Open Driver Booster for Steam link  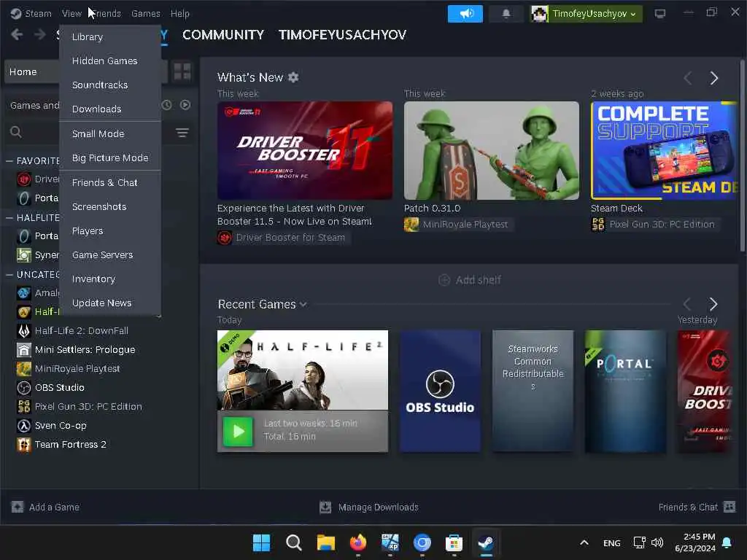point(284,238)
